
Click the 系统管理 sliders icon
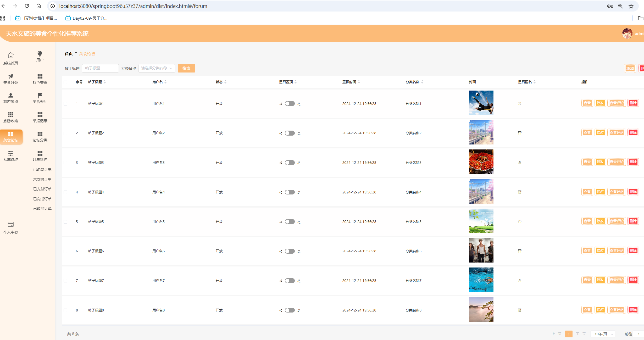pyautogui.click(x=11, y=153)
